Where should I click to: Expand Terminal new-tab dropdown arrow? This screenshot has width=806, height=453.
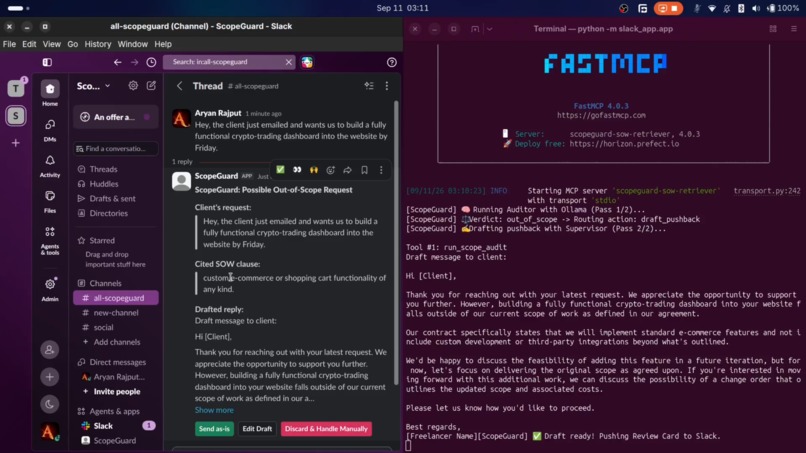(x=489, y=29)
